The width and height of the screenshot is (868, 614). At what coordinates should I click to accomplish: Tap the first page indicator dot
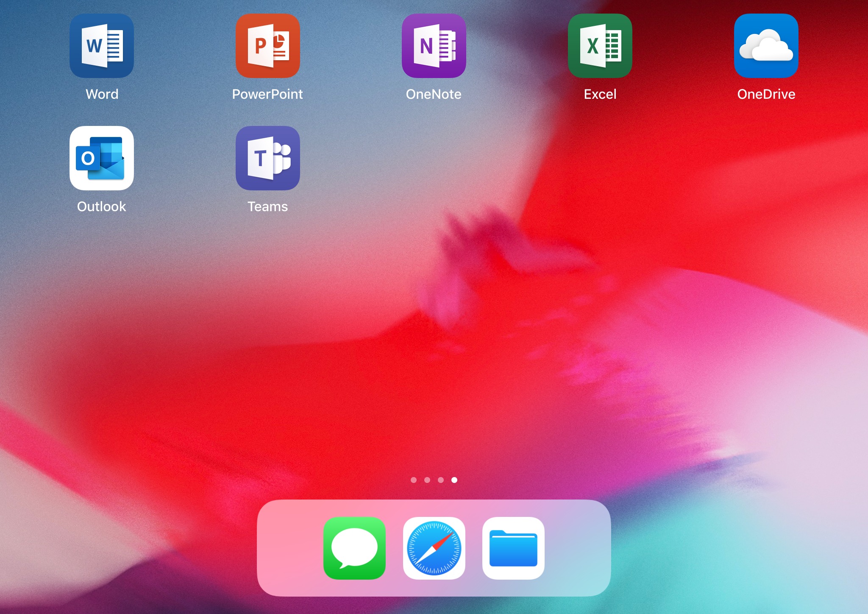413,480
